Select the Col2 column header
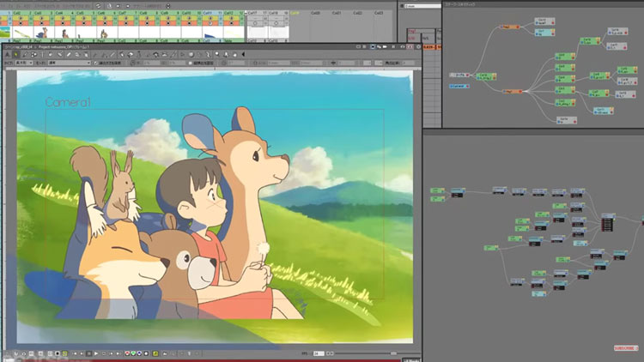 22,13
